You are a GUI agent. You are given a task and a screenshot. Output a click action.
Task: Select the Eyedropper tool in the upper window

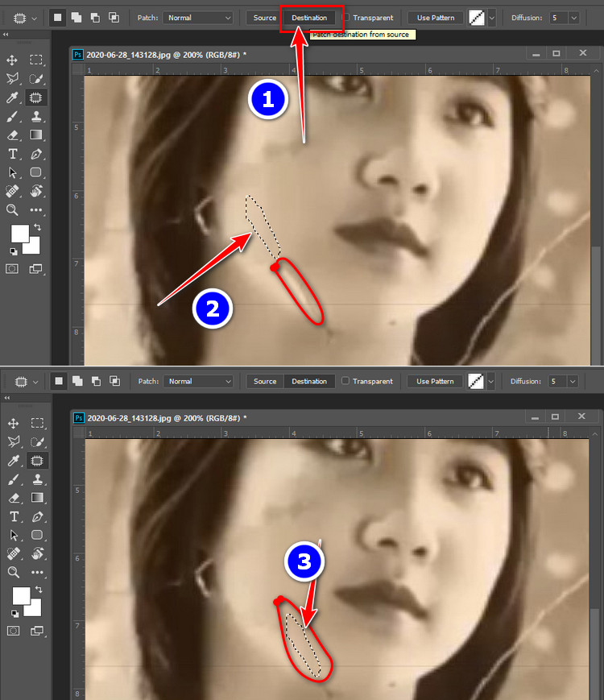[x=12, y=97]
